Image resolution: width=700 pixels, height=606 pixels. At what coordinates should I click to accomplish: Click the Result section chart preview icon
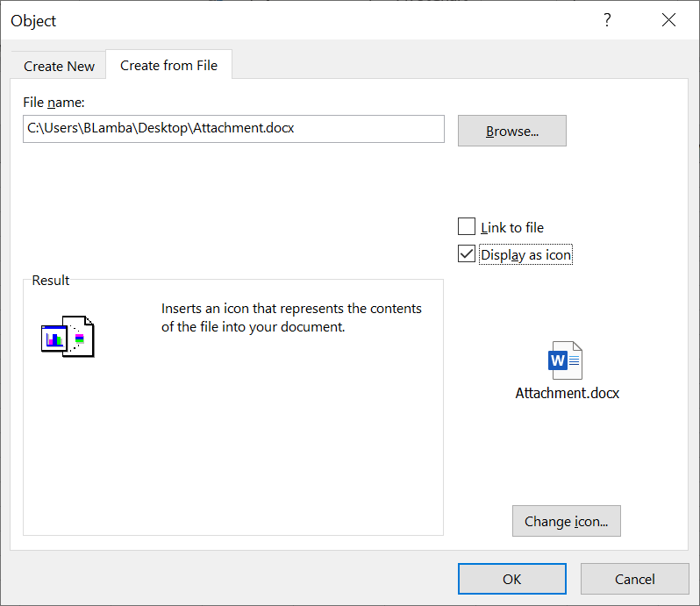68,336
